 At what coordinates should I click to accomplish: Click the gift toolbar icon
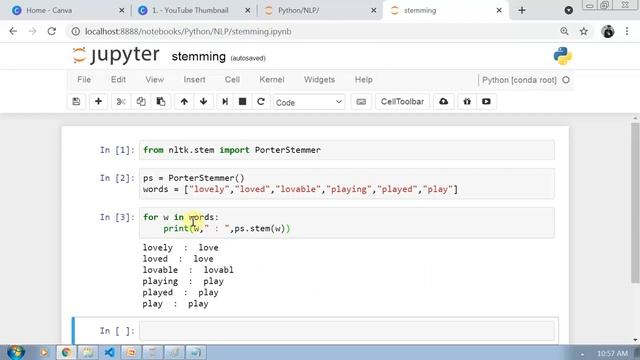[x=467, y=102]
